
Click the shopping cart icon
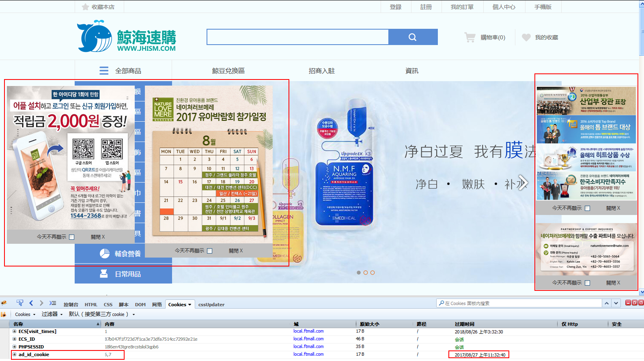tap(470, 37)
